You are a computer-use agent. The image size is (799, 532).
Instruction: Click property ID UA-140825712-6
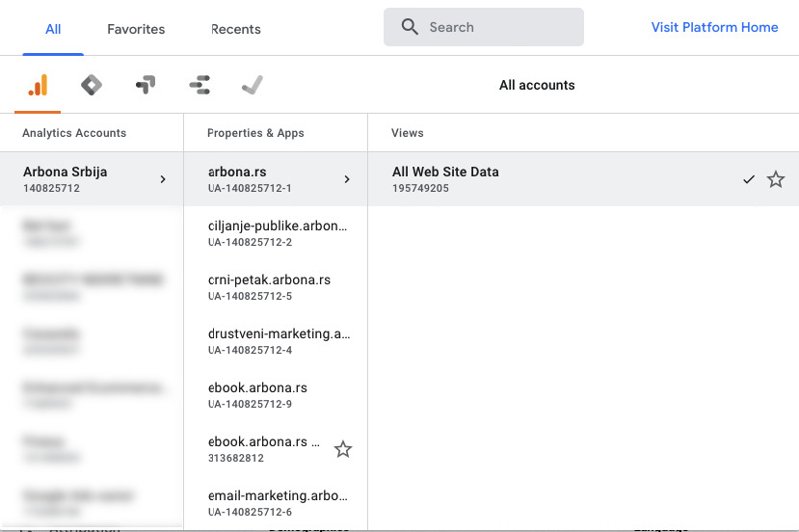tap(250, 512)
